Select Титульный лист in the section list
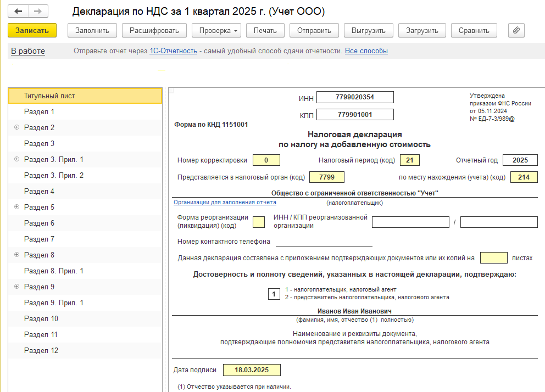This screenshot has width=545, height=392. [x=49, y=96]
